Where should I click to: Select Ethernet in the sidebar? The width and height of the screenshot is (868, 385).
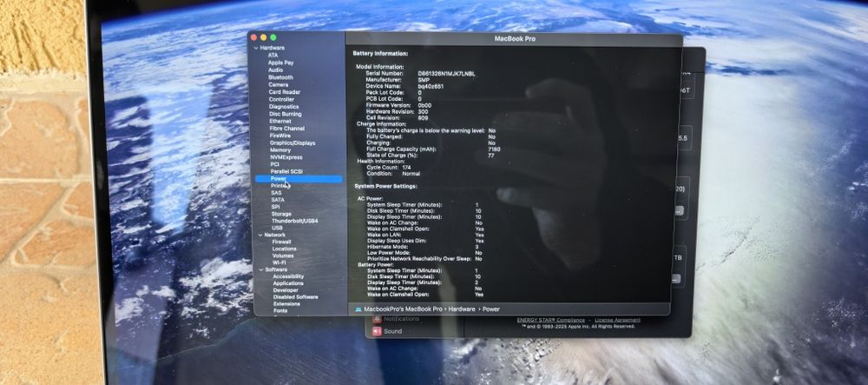pyautogui.click(x=280, y=121)
